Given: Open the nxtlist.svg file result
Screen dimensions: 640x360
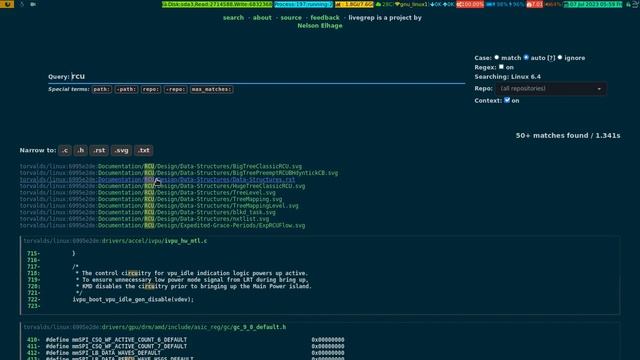Looking at the screenshot, I should pos(144,218).
